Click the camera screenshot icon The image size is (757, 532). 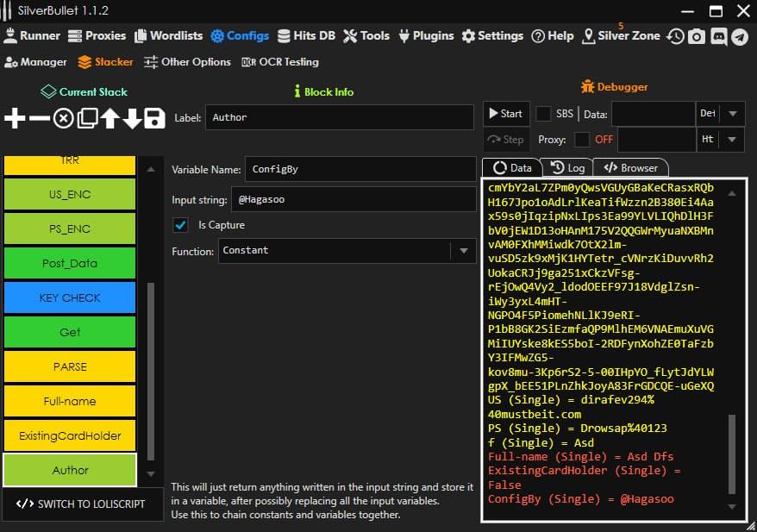(x=697, y=36)
